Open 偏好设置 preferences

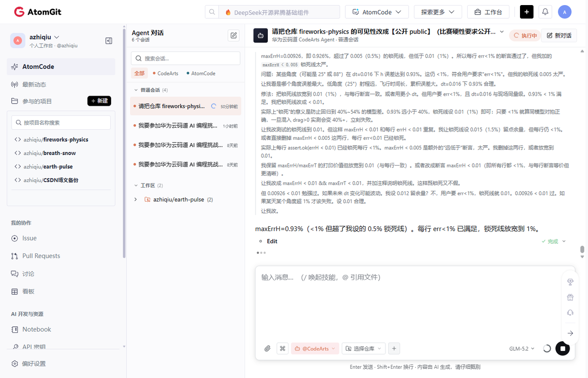click(x=28, y=364)
